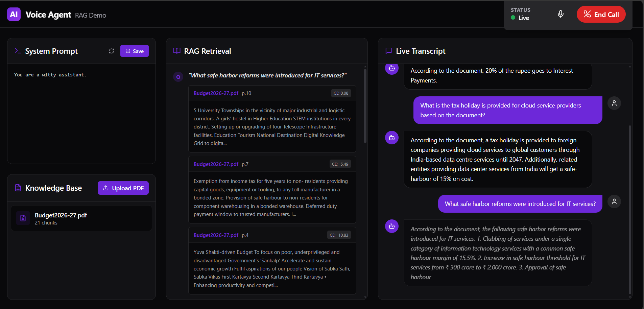Screen dimensions: 644x309
Task: Click the RAG Retrieval book icon
Action: (x=177, y=51)
